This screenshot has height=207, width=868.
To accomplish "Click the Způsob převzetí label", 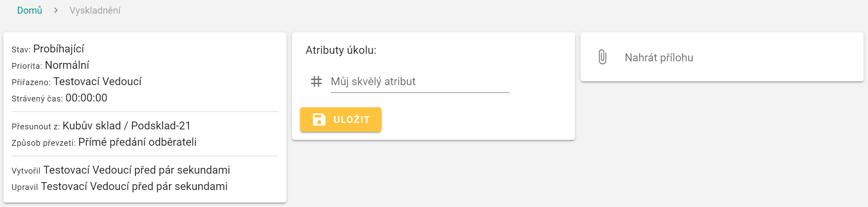I will click(x=43, y=143).
